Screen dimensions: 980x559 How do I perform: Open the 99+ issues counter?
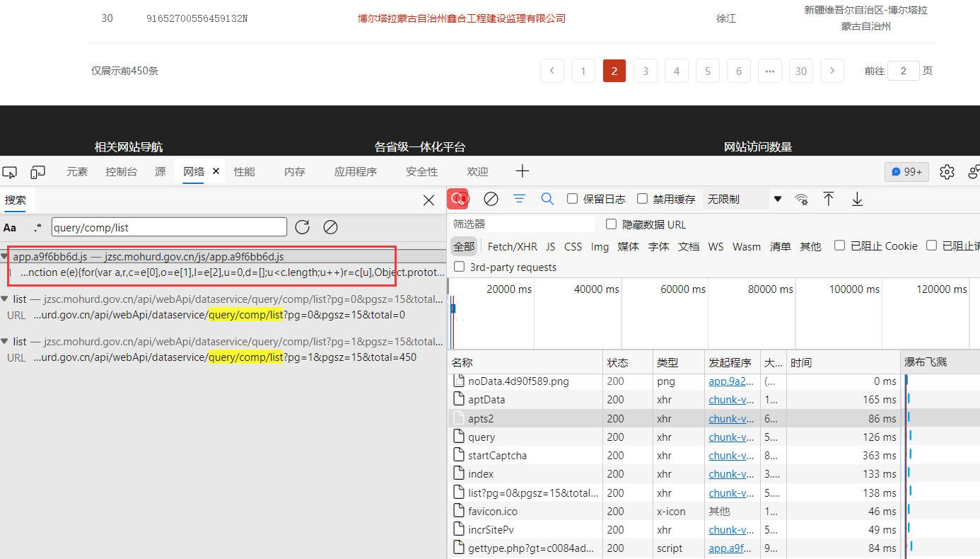click(x=906, y=172)
